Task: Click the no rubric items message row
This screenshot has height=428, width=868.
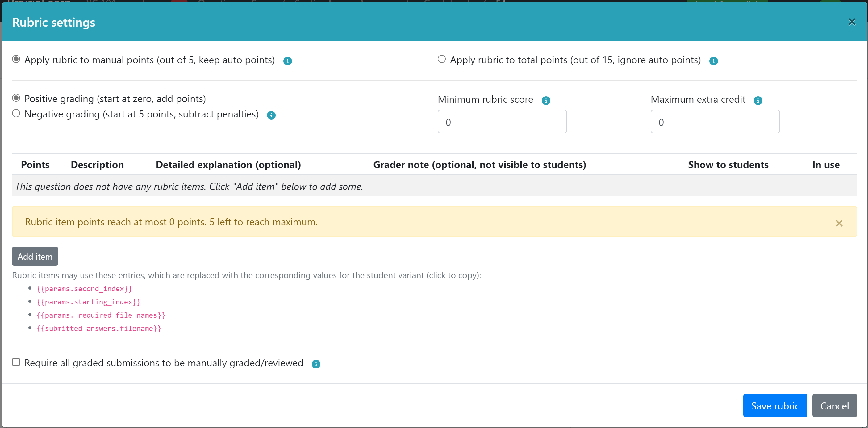Action: coord(434,186)
